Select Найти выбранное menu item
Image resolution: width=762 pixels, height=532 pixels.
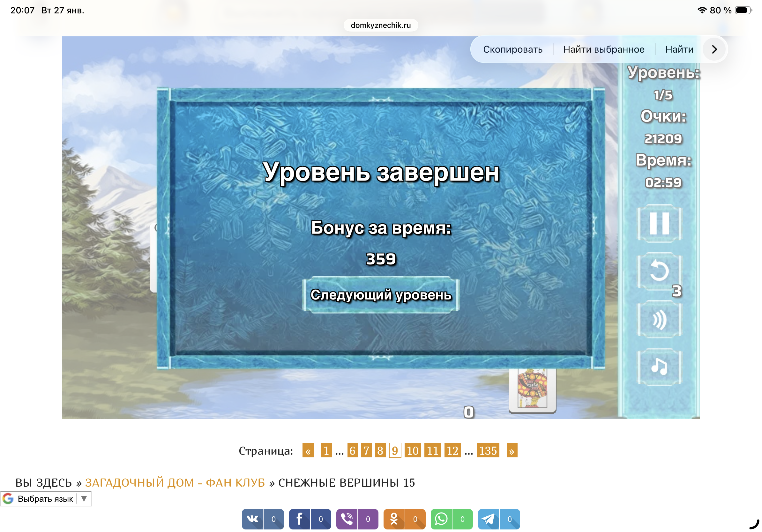pyautogui.click(x=603, y=49)
